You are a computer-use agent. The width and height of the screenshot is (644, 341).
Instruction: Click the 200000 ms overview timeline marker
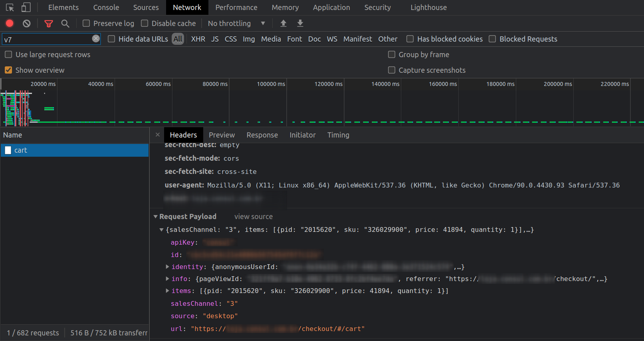click(558, 84)
